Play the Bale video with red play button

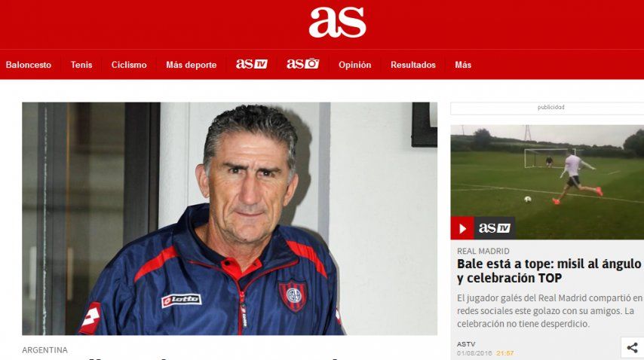coord(462,228)
